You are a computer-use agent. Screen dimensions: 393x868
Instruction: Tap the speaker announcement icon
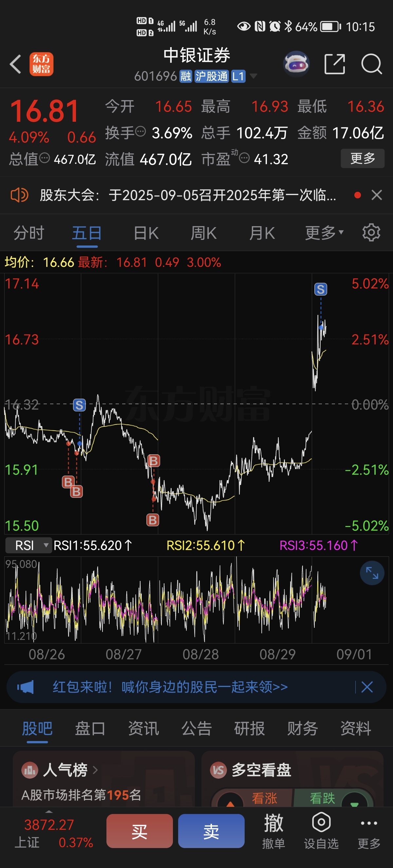pyautogui.click(x=19, y=195)
